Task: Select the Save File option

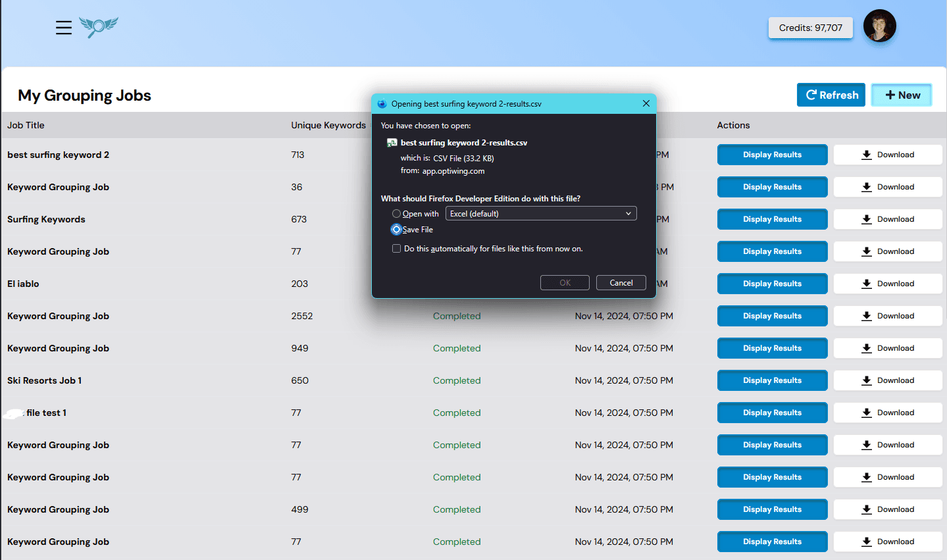Action: pyautogui.click(x=396, y=230)
